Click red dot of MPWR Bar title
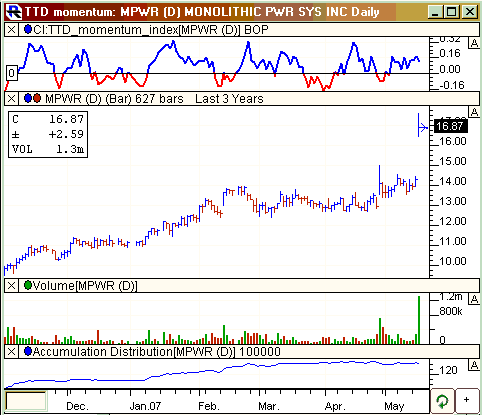482x415 pixels. (x=37, y=99)
